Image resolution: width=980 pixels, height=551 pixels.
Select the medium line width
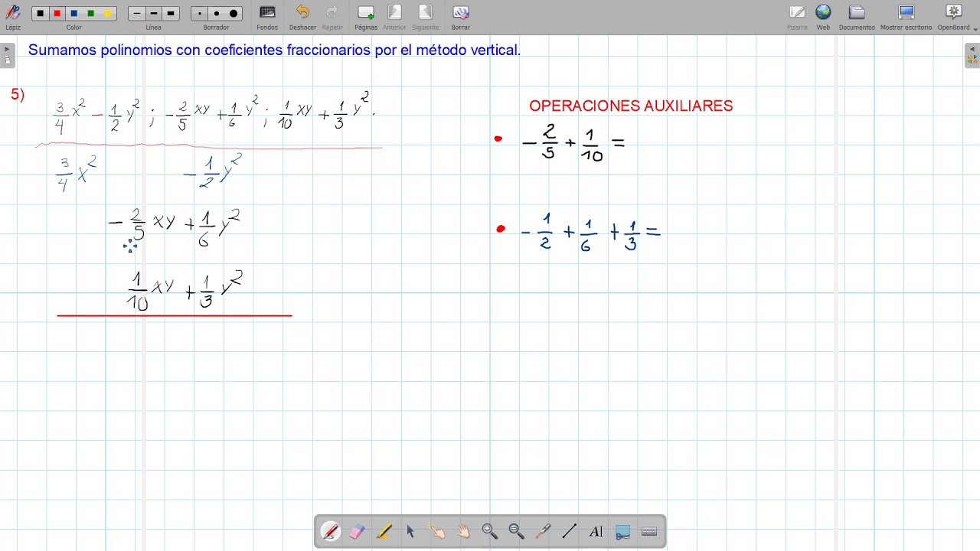coord(154,14)
